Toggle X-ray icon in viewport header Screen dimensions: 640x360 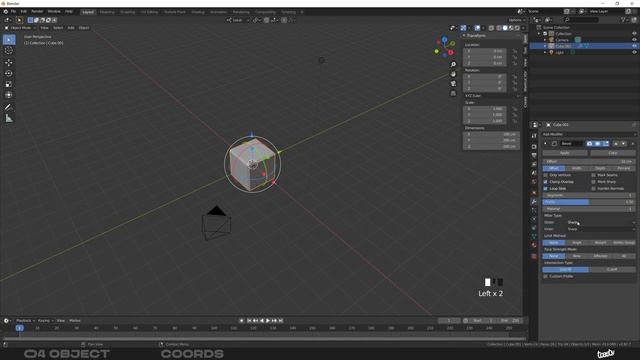click(491, 28)
